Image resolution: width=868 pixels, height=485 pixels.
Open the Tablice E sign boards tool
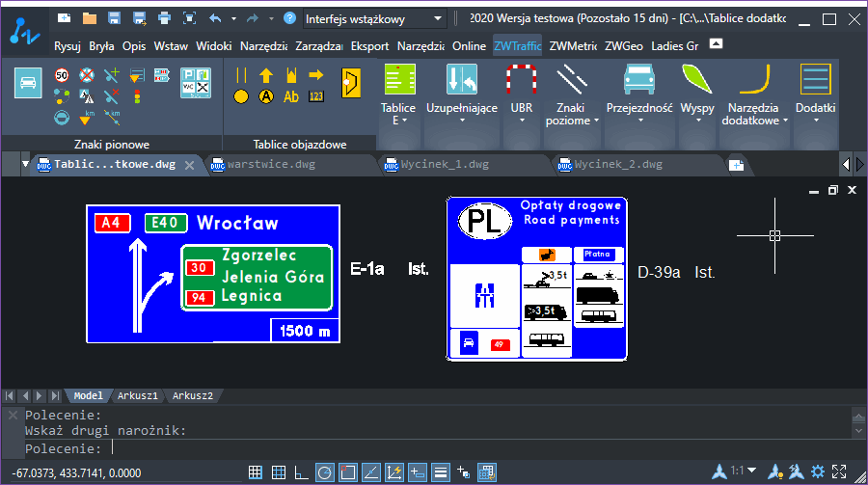click(398, 94)
